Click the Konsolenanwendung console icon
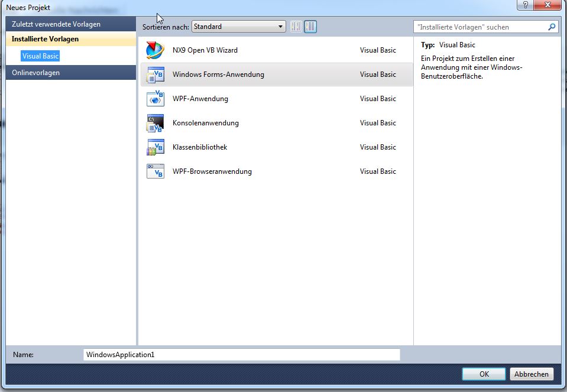Viewport: 567px width, 392px height. pyautogui.click(x=155, y=123)
